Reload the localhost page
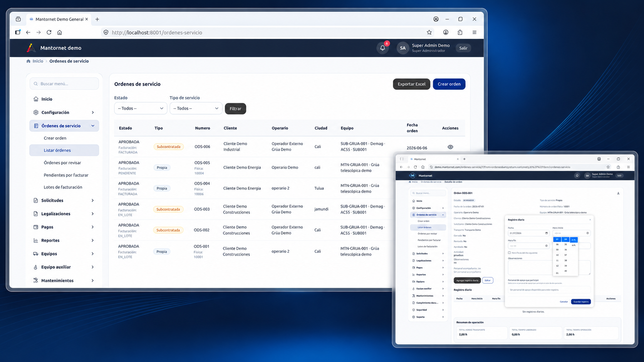The image size is (644, 362). 49,32
